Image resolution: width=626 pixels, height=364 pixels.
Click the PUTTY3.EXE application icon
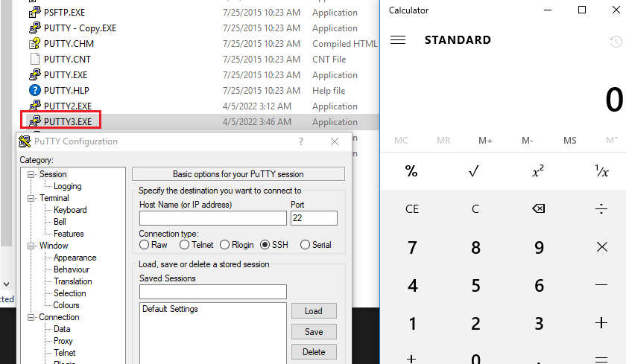[35, 121]
